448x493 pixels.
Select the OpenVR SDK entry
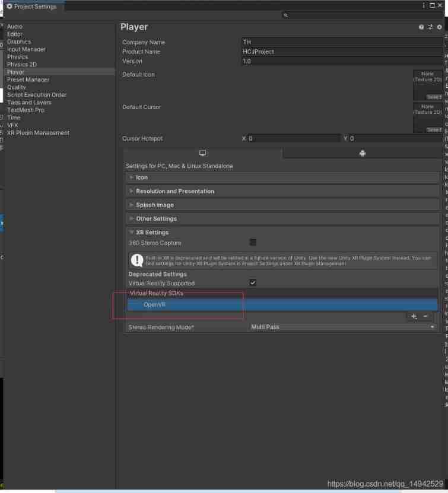coord(282,305)
